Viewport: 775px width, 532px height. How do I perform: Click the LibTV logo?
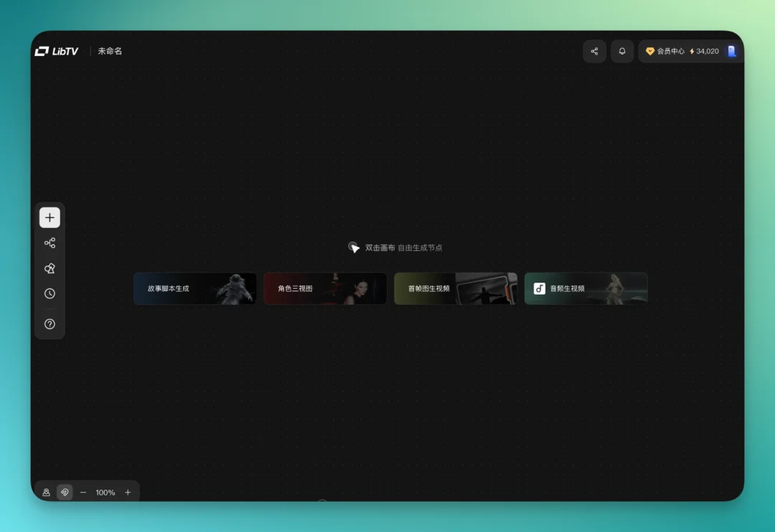[56, 51]
